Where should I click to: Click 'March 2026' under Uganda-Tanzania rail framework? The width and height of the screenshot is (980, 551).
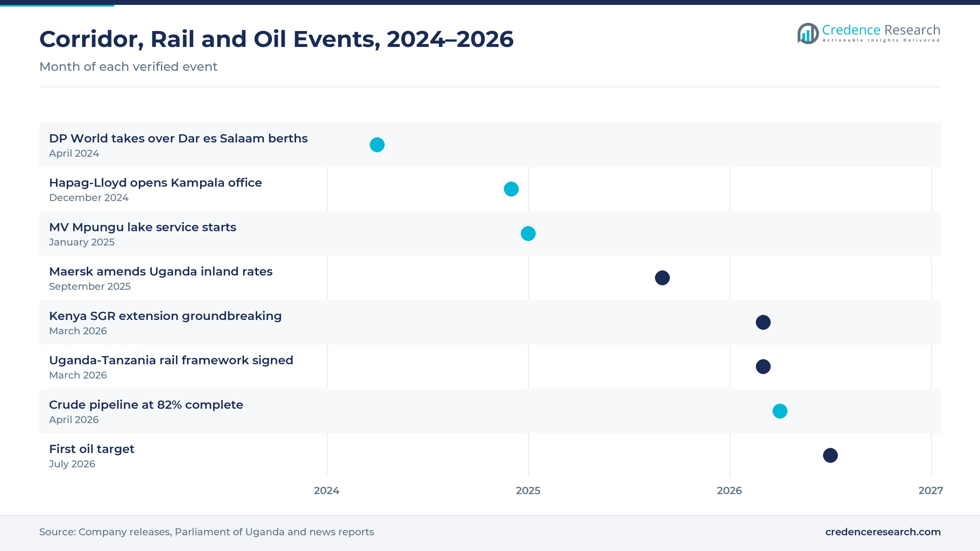(x=78, y=375)
